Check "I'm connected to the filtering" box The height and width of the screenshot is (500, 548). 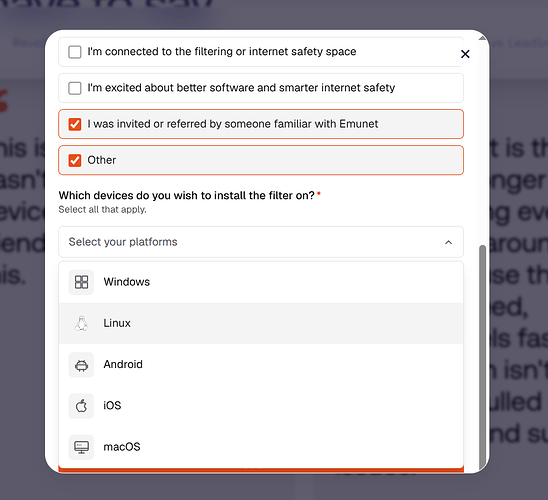(x=75, y=52)
